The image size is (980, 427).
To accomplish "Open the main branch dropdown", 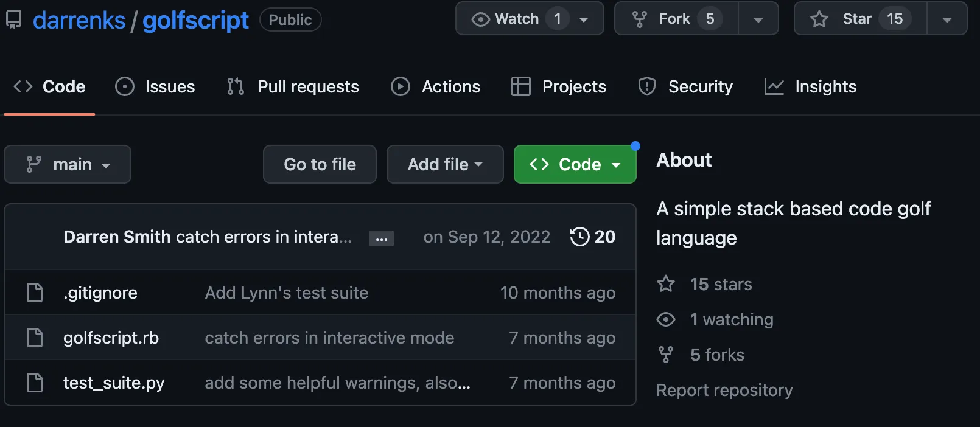I will 68,164.
